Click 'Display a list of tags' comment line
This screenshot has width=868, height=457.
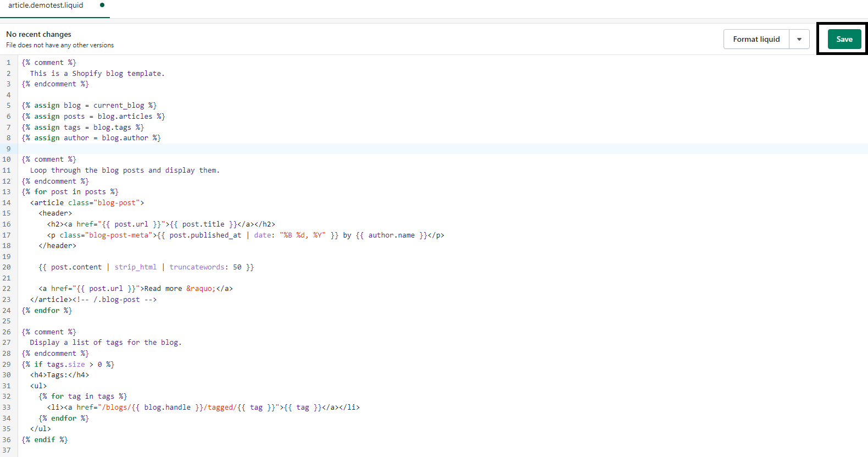coord(105,343)
